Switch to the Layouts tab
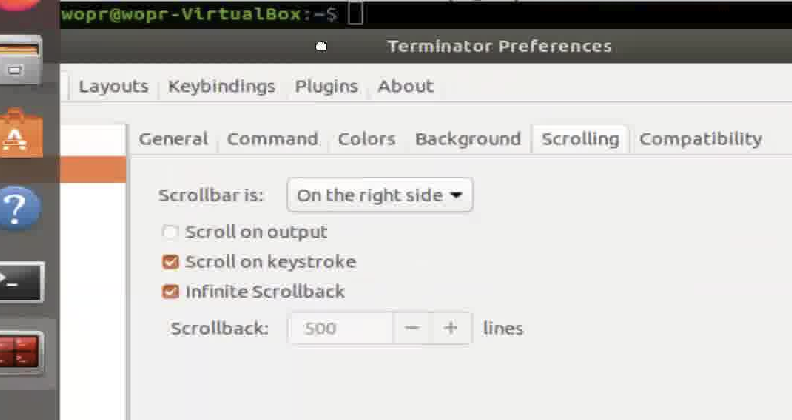 pyautogui.click(x=114, y=86)
